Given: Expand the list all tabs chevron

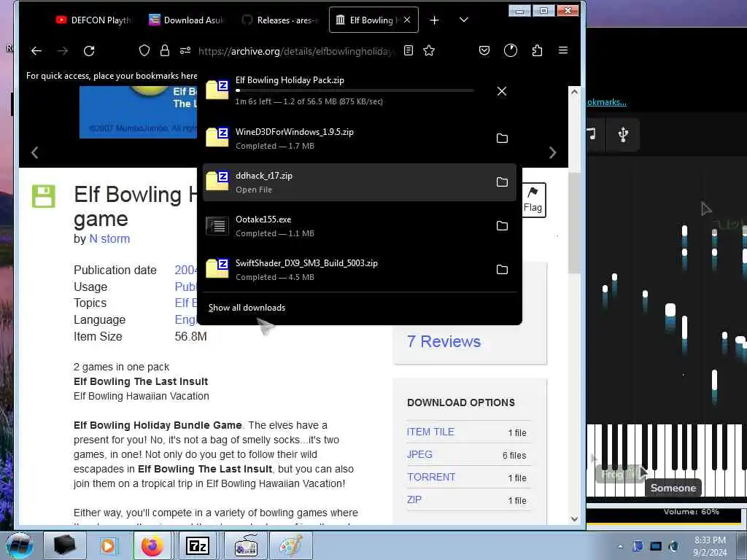Looking at the screenshot, I should pyautogui.click(x=464, y=20).
